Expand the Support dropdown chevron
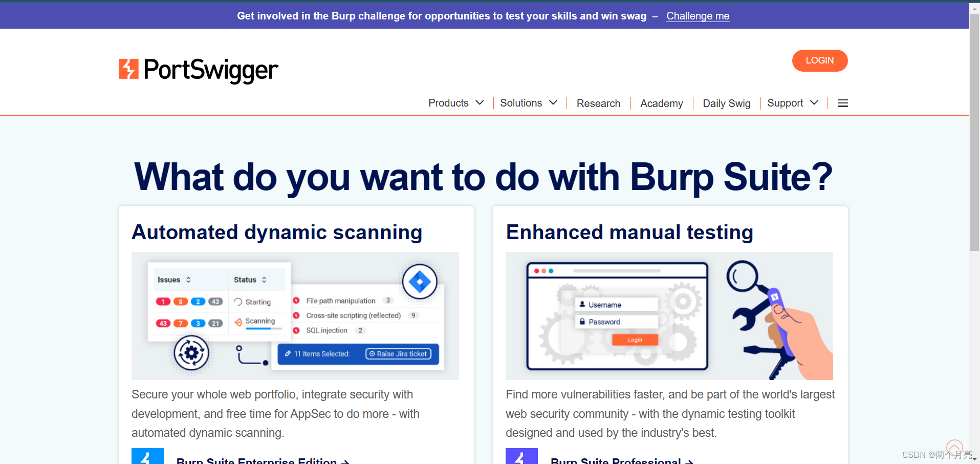This screenshot has width=980, height=464. point(814,103)
